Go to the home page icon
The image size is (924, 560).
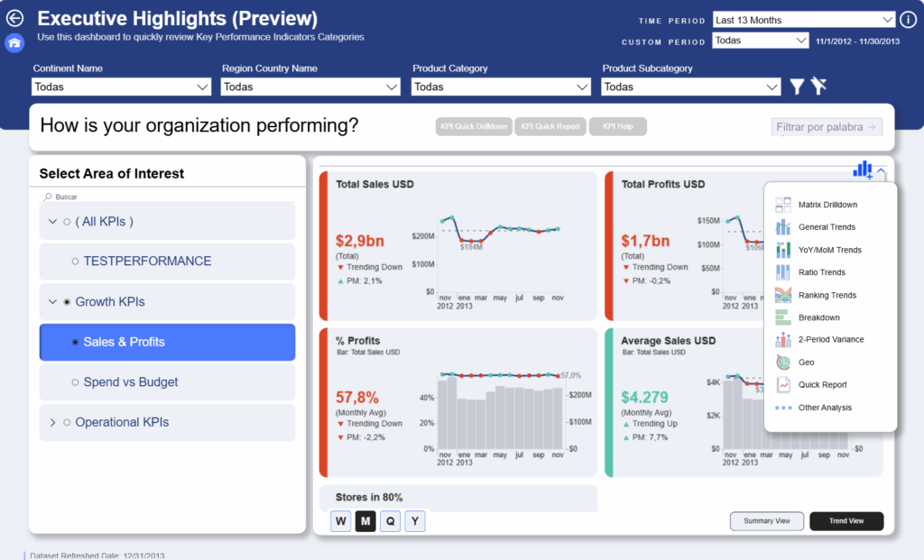[14, 42]
